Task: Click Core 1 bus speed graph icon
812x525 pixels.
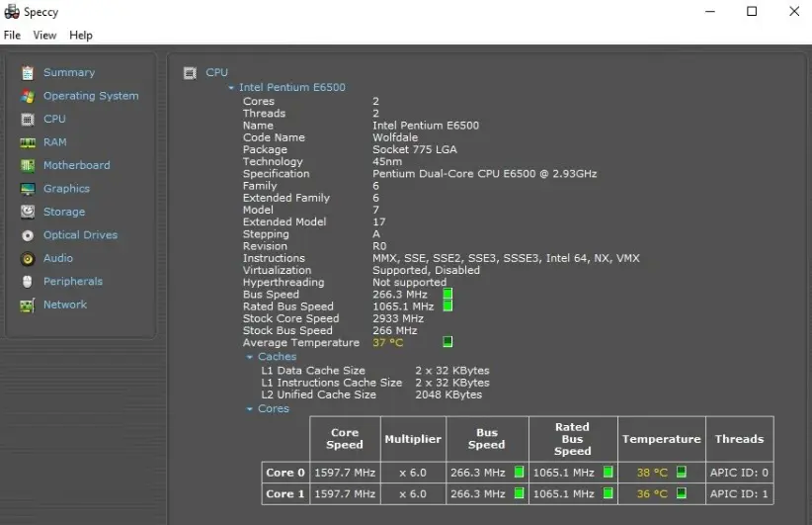Action: pyautogui.click(x=519, y=493)
